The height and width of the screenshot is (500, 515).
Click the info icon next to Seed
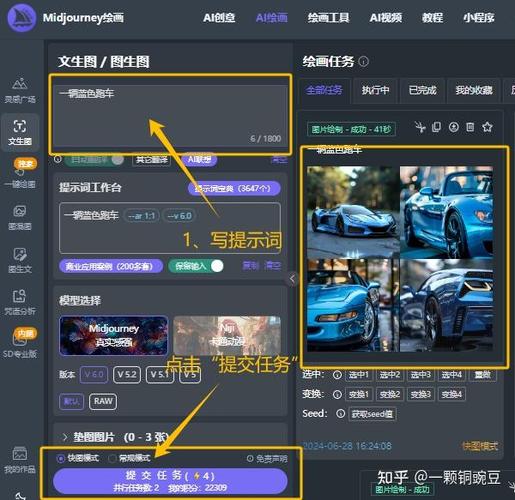(x=340, y=414)
